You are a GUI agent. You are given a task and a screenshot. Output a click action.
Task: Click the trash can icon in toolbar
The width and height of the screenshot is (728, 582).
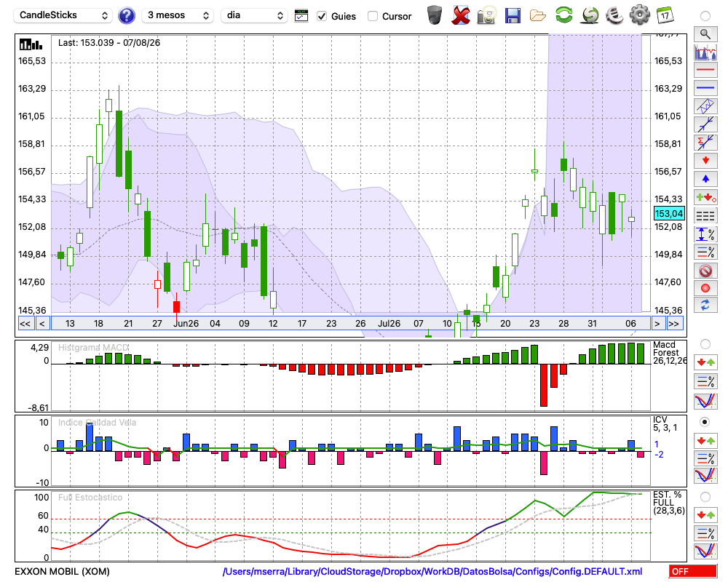click(435, 15)
